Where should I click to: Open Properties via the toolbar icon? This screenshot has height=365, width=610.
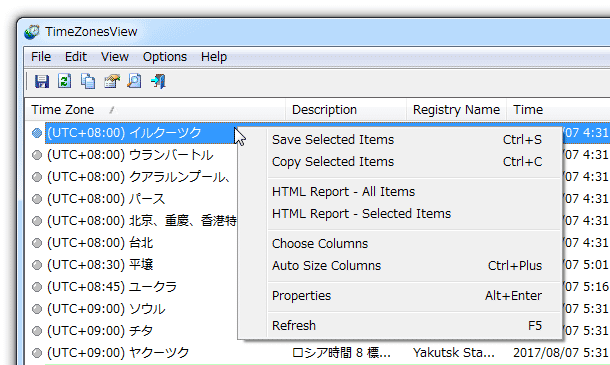click(112, 81)
